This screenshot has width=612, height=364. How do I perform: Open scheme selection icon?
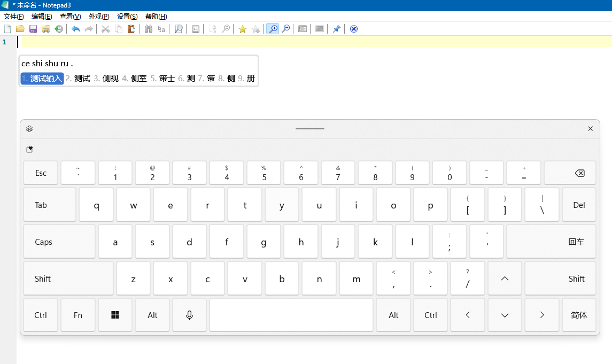[303, 29]
